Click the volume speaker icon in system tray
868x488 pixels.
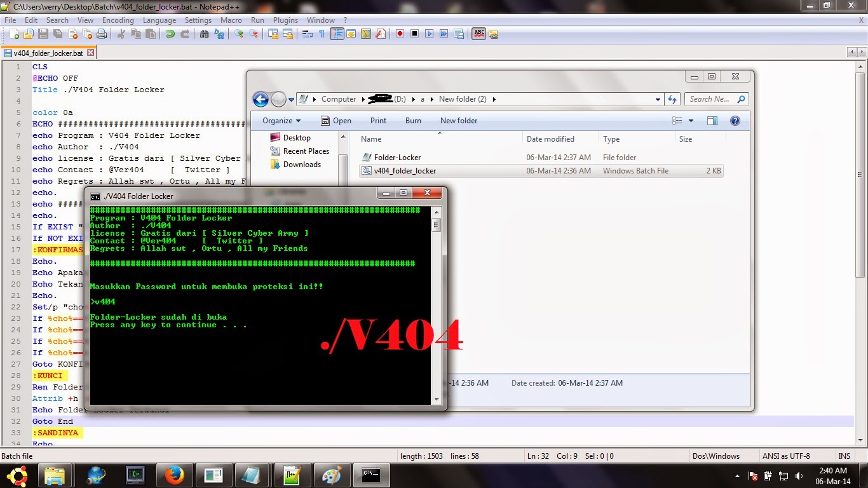pos(799,475)
